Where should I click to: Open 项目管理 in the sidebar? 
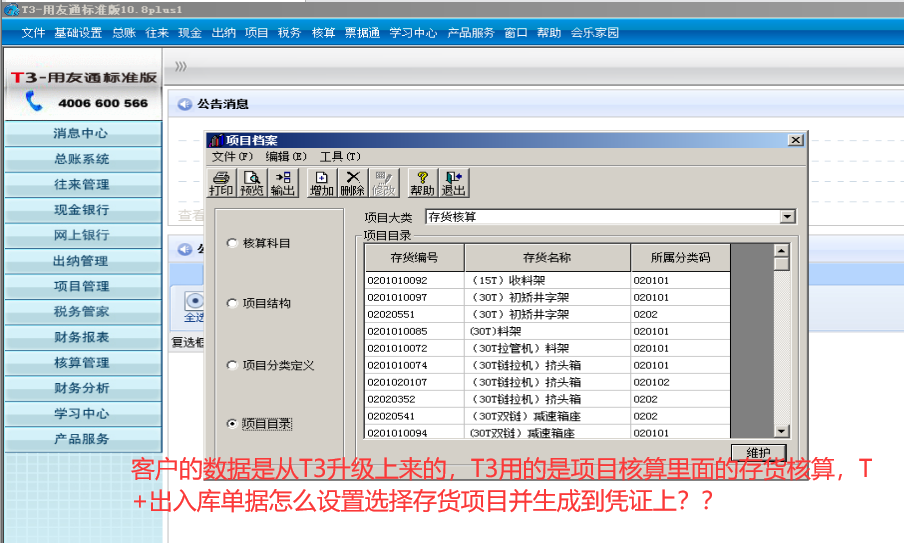click(83, 286)
